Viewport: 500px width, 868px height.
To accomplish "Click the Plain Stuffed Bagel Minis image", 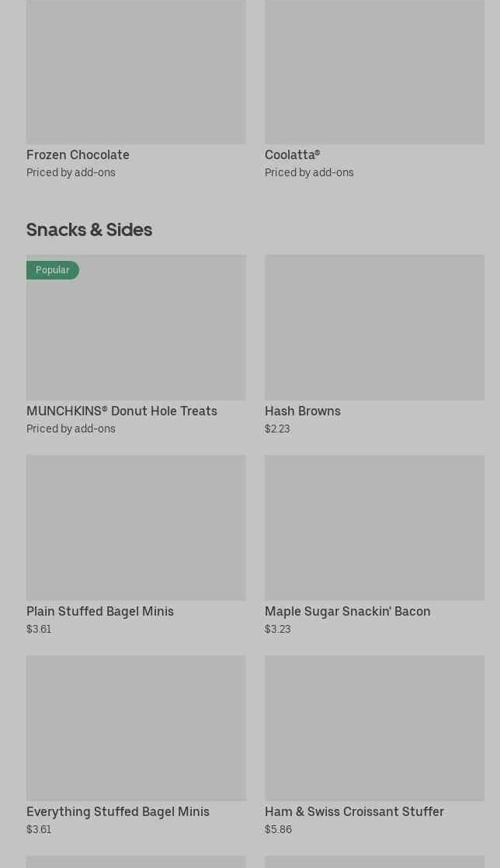I will pos(136,527).
